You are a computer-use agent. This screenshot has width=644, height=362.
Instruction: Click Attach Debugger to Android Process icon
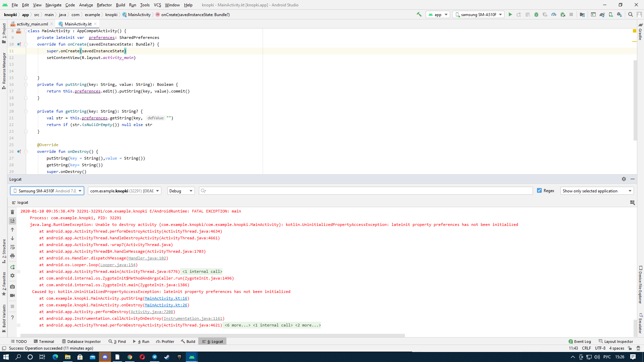coord(563,14)
